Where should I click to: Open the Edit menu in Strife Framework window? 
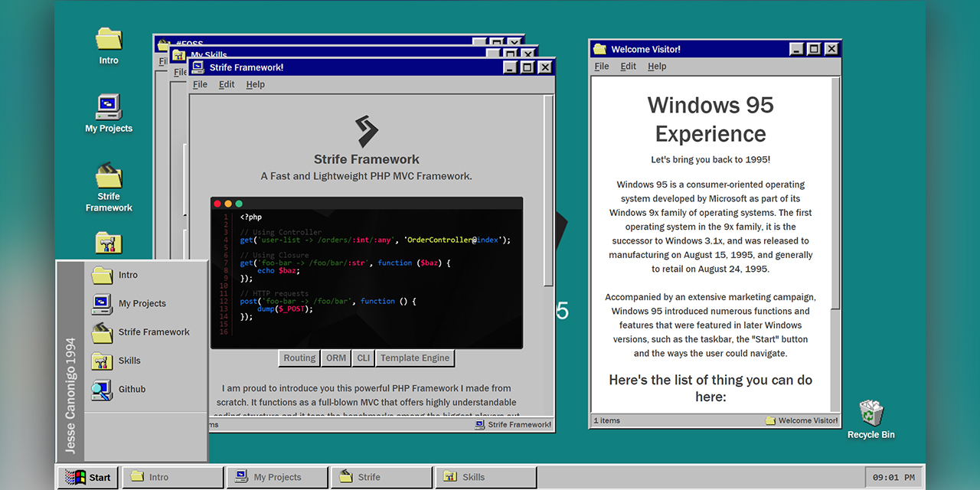(227, 84)
